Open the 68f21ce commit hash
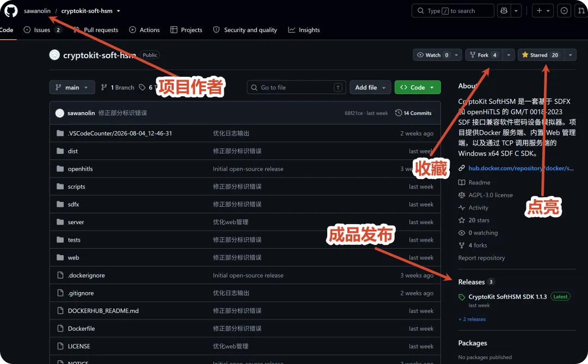 [354, 113]
